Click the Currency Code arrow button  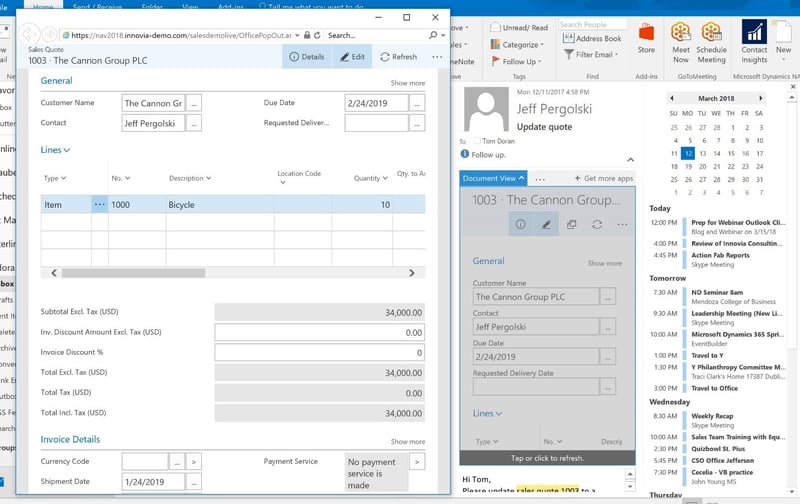[193, 462]
